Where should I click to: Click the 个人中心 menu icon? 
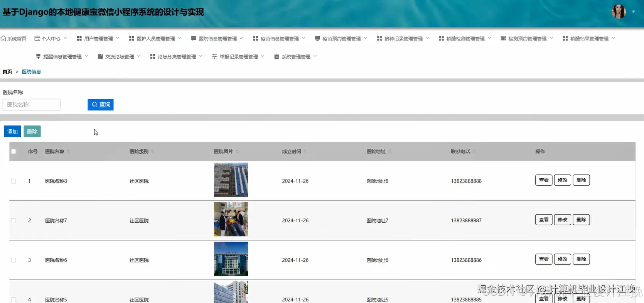click(x=37, y=39)
